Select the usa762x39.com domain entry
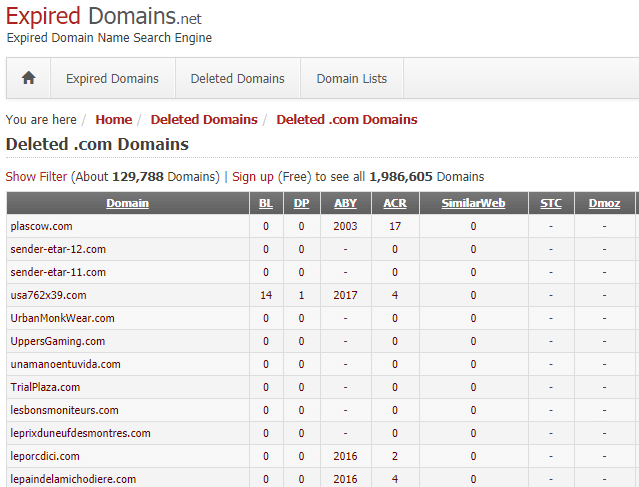 tap(48, 295)
